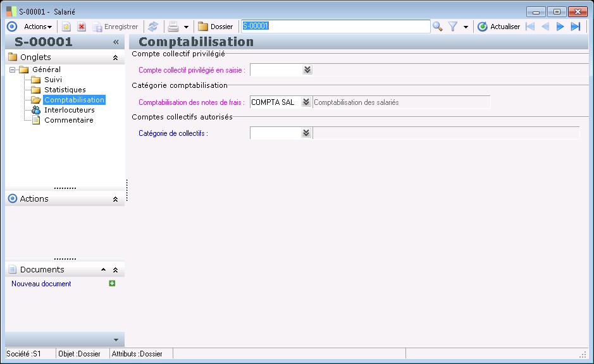Select the Comptabilisation tab

(74, 100)
